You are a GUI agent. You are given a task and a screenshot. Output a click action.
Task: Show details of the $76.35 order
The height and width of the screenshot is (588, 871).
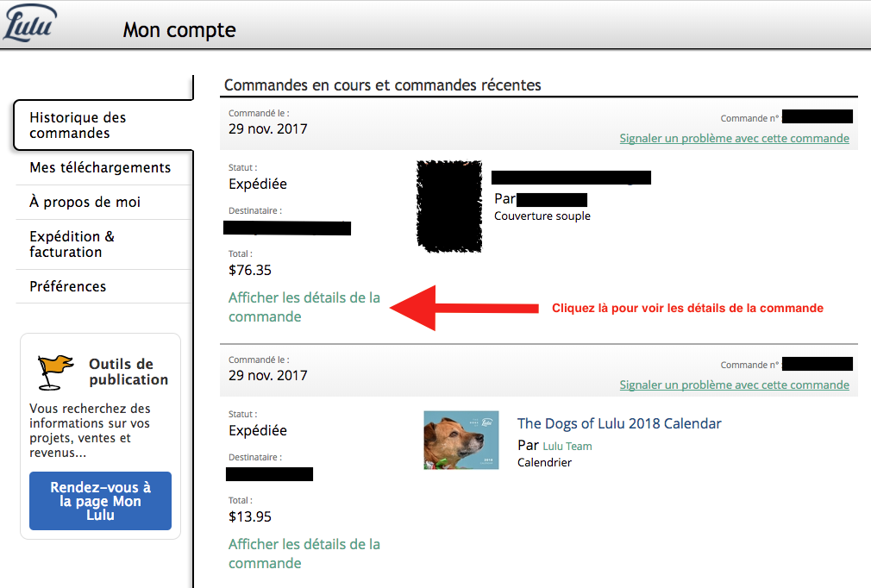click(304, 307)
